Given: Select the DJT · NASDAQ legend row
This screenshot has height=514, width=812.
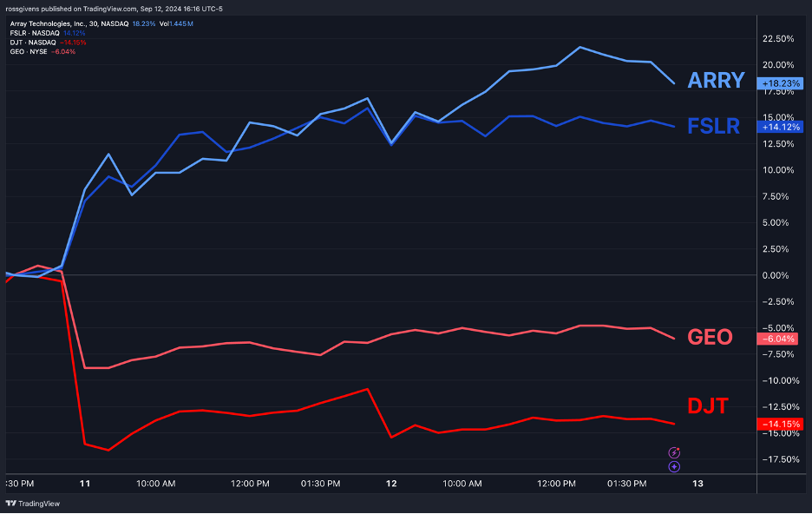Looking at the screenshot, I should pos(49,43).
